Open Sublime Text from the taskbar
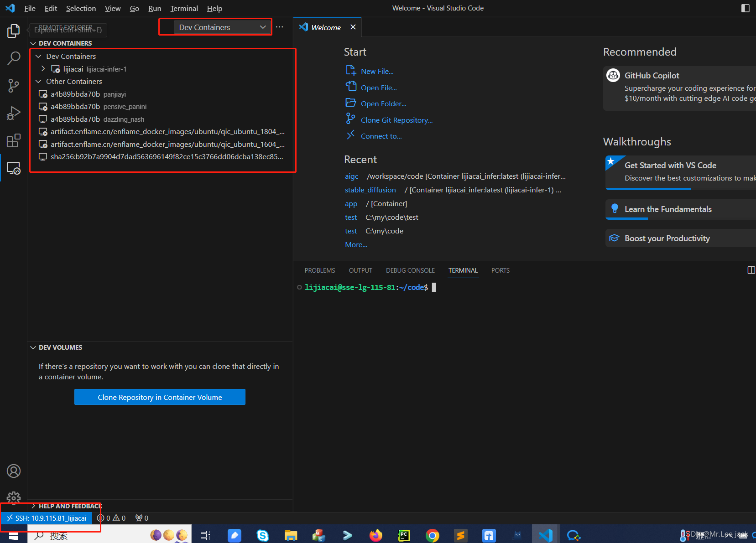The width and height of the screenshot is (756, 543). pos(460,535)
